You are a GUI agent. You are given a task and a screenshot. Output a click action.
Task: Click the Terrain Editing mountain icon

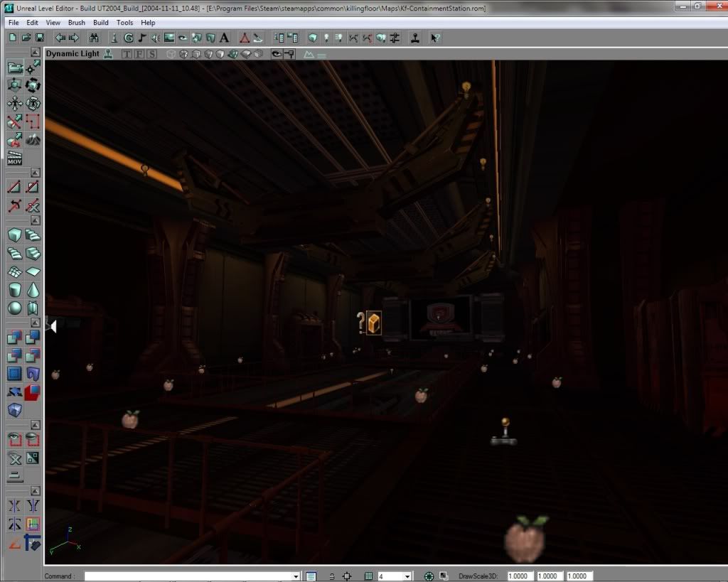[x=33, y=140]
